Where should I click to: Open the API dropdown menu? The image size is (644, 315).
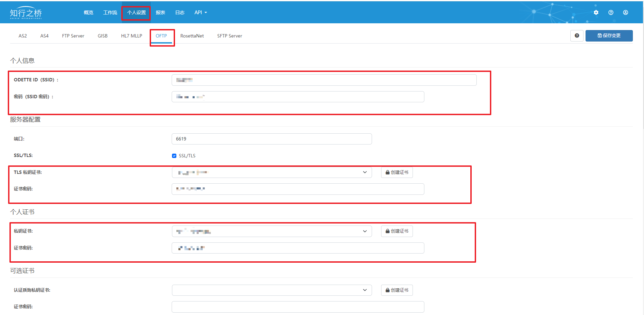[200, 12]
